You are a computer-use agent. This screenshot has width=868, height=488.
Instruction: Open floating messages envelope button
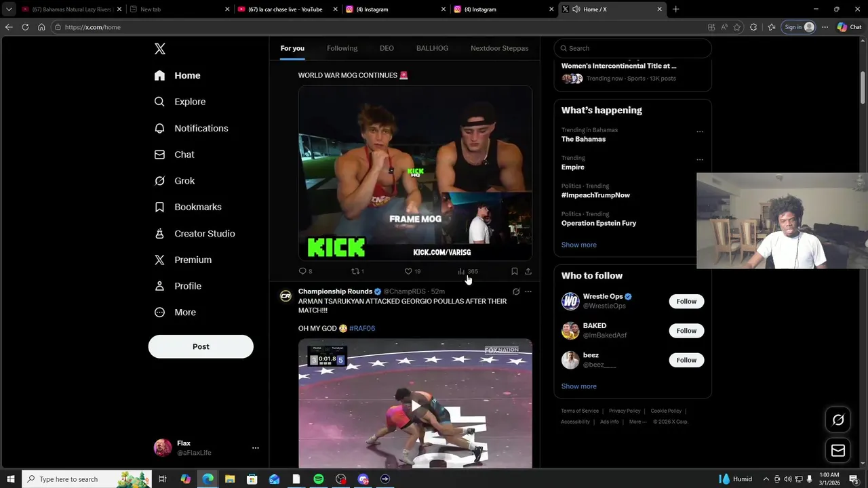(x=838, y=451)
